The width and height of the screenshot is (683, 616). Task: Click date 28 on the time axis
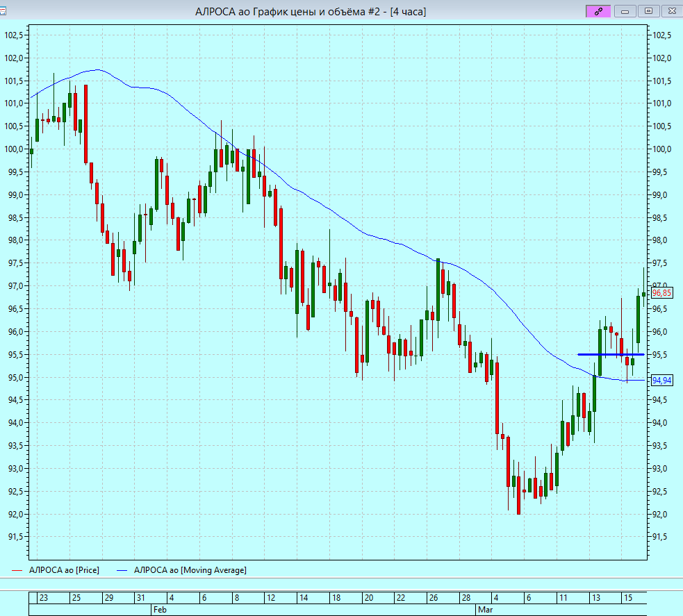[466, 598]
